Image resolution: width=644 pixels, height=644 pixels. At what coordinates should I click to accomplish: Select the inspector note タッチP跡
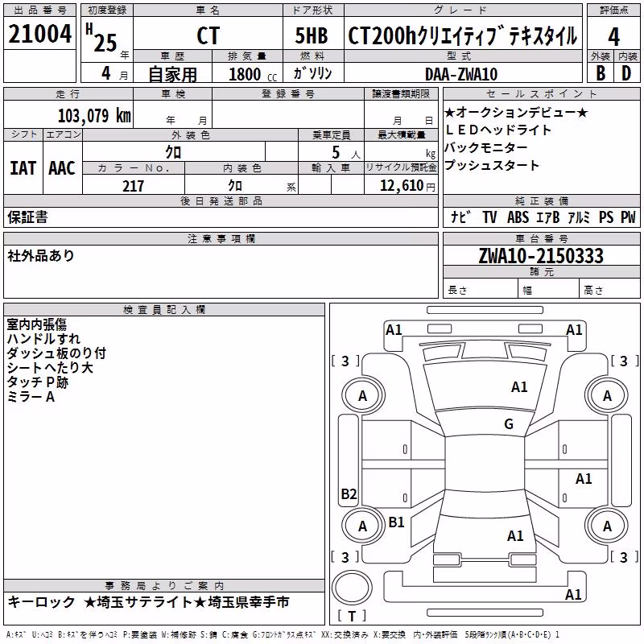37,382
